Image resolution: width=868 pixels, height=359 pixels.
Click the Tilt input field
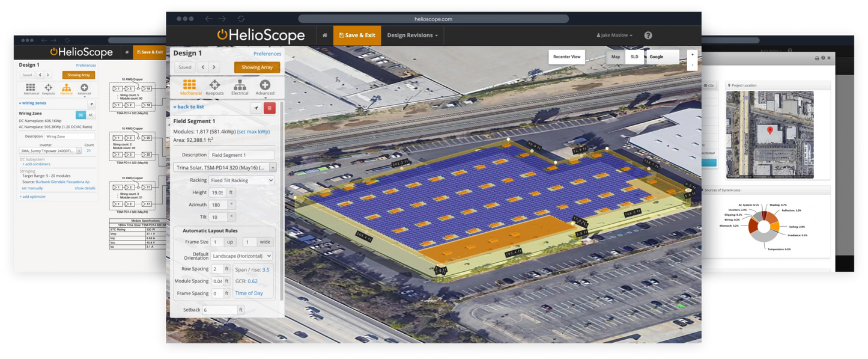[x=217, y=217]
